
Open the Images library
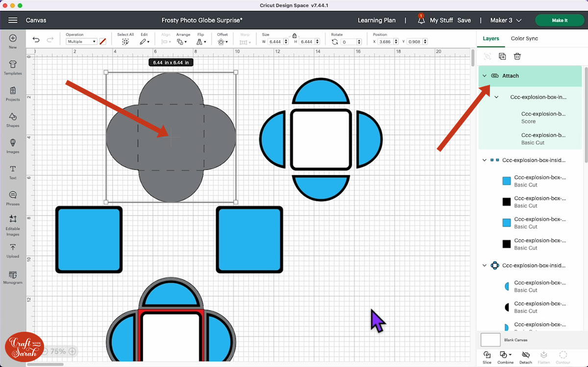pyautogui.click(x=13, y=146)
